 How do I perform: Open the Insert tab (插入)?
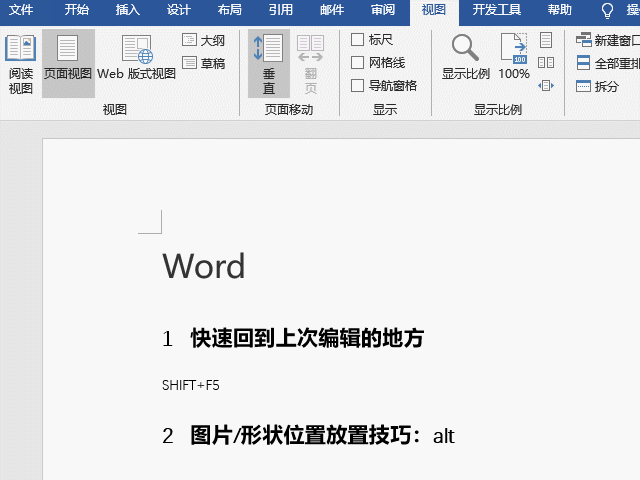click(127, 10)
